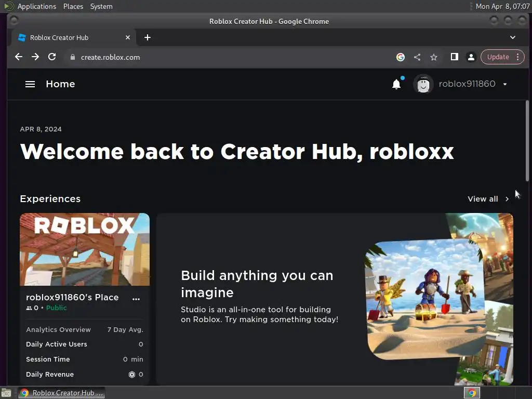
Task: Click the Robux icon by Daily Revenue
Action: (132, 375)
